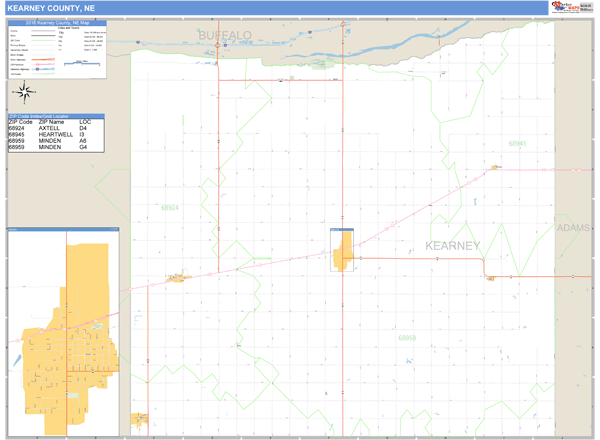This screenshot has height=440, width=600.
Task: Select the 68945 HEARTWELL row in ZIP index
Action: click(61, 135)
